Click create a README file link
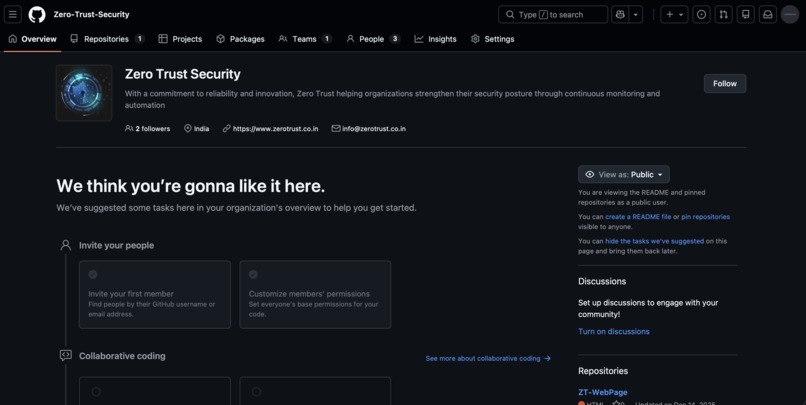The width and height of the screenshot is (806, 405). (638, 217)
